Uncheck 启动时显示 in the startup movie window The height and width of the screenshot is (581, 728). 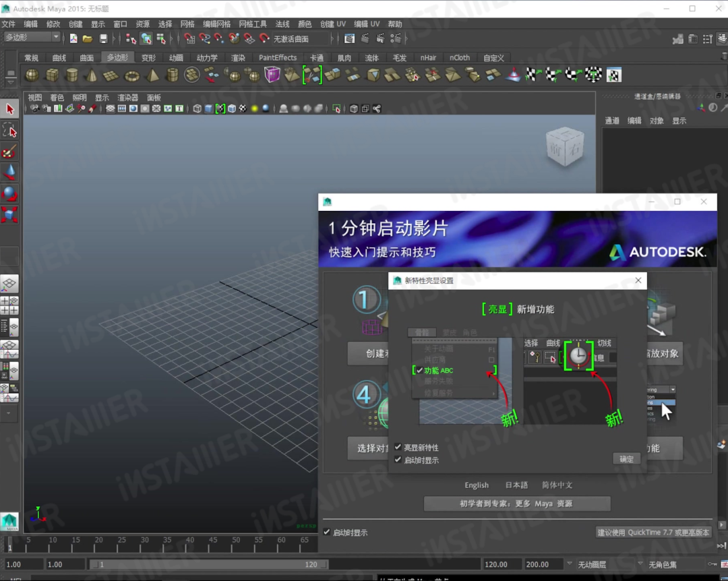point(327,532)
